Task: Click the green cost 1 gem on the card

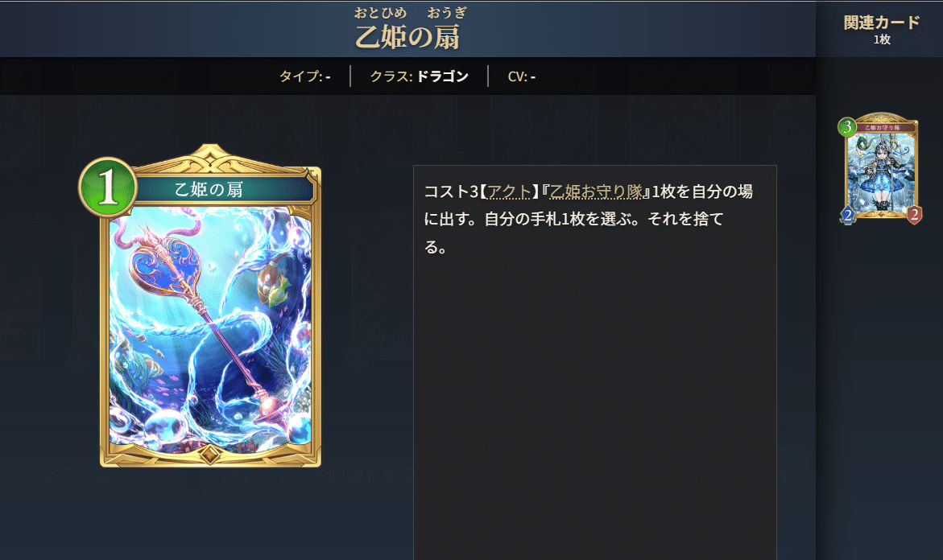Action: (108, 187)
